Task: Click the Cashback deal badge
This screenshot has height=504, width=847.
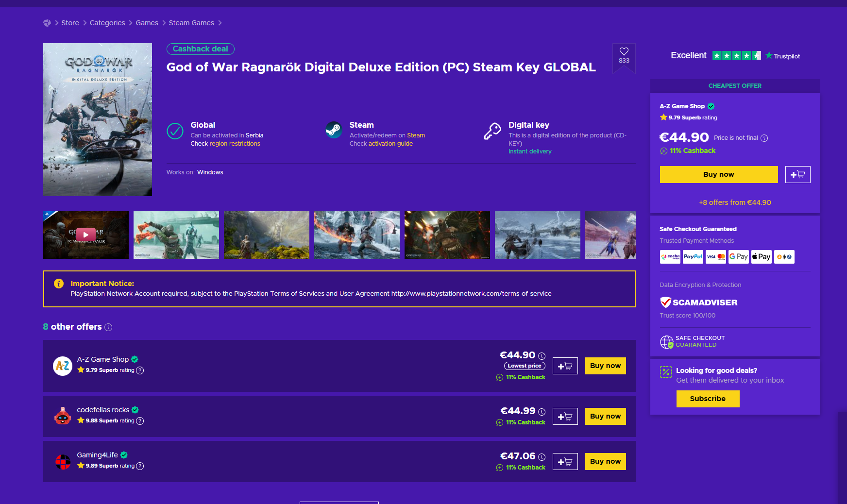Action: [201, 49]
